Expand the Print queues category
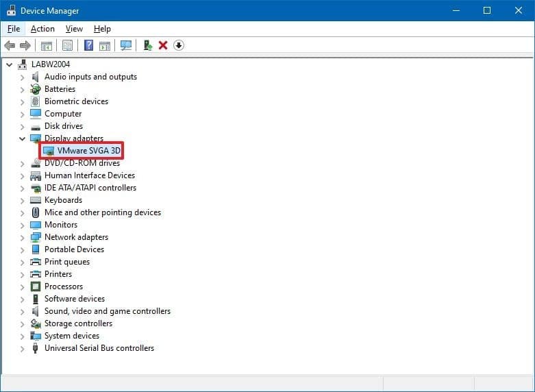Viewport: 535px width, 392px height. tap(22, 262)
